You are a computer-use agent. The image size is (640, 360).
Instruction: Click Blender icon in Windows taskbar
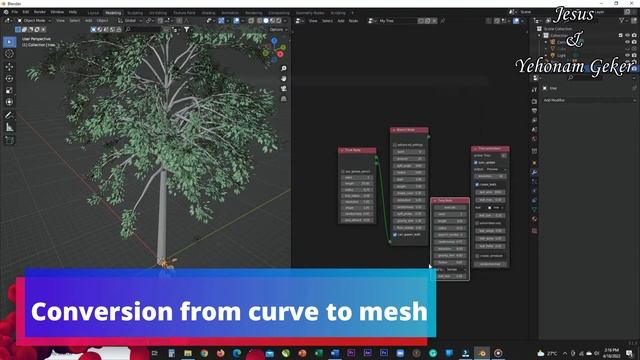click(482, 353)
